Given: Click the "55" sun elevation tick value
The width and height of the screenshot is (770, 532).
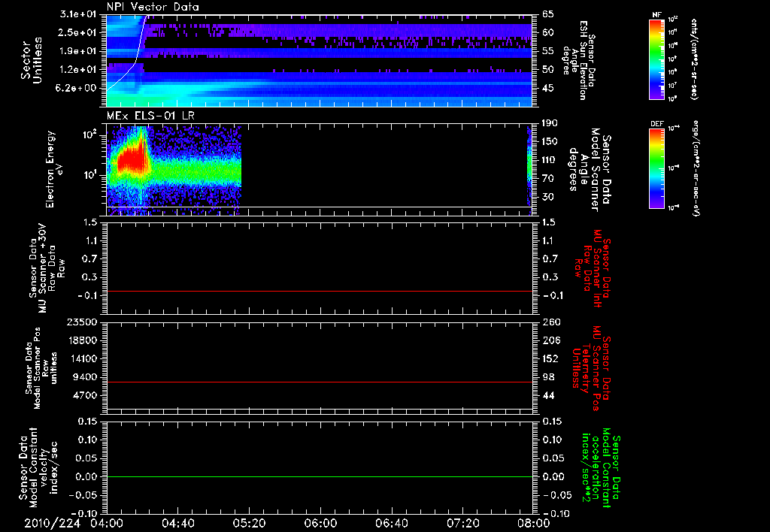Looking at the screenshot, I should click(x=548, y=51).
